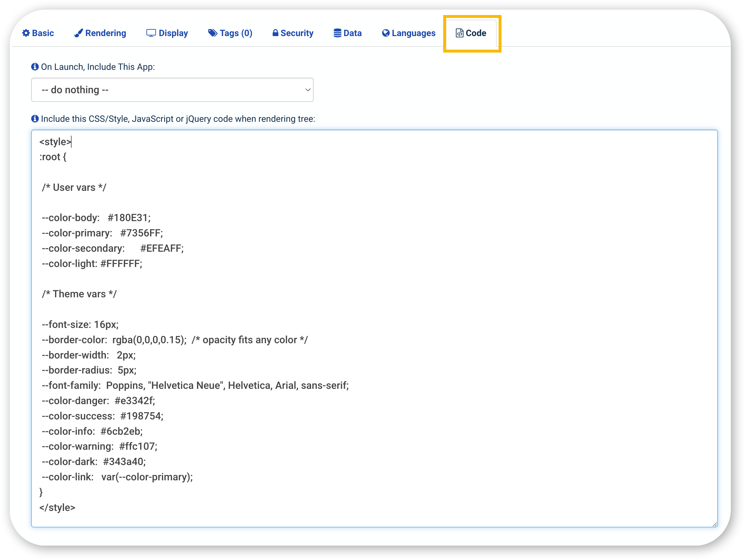Click the paintbrush icon beside Rendering
Screen dimensions: 745x560
coord(78,33)
